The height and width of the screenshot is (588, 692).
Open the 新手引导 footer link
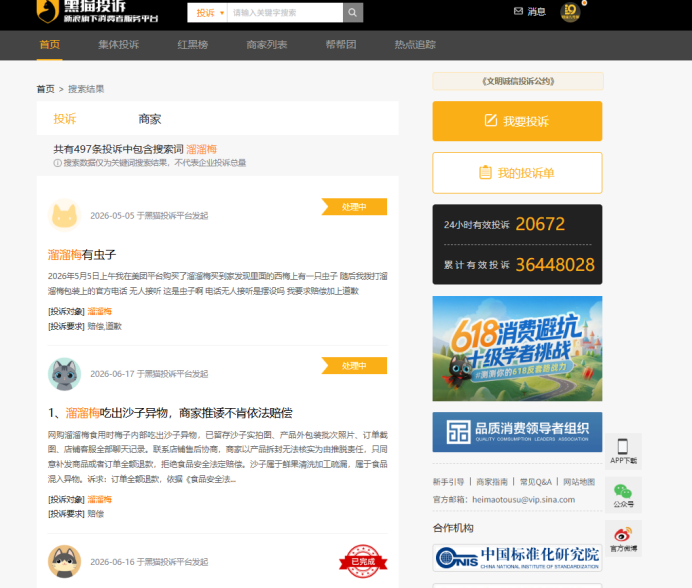point(448,482)
